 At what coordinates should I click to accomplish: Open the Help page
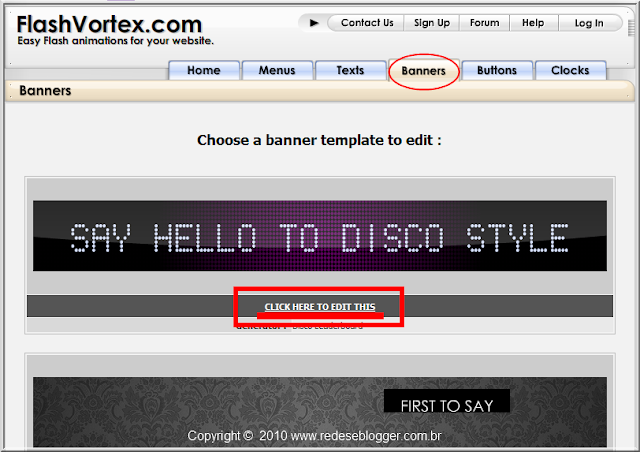pos(533,23)
